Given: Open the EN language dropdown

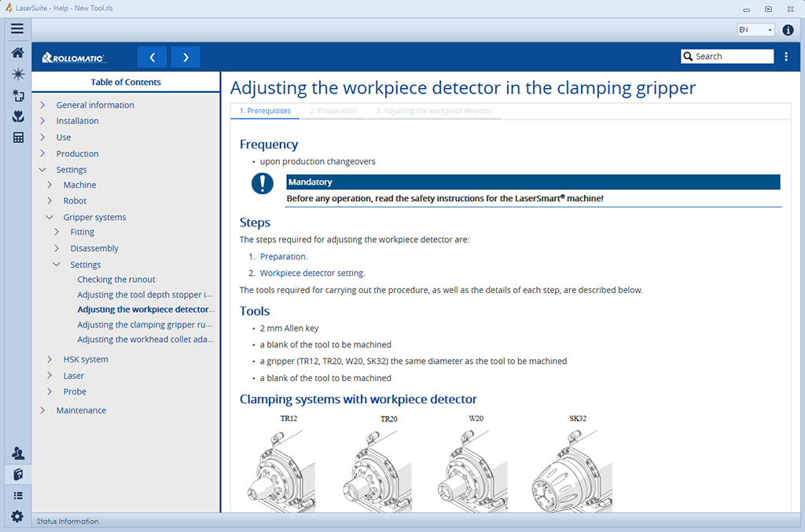Looking at the screenshot, I should tap(755, 30).
